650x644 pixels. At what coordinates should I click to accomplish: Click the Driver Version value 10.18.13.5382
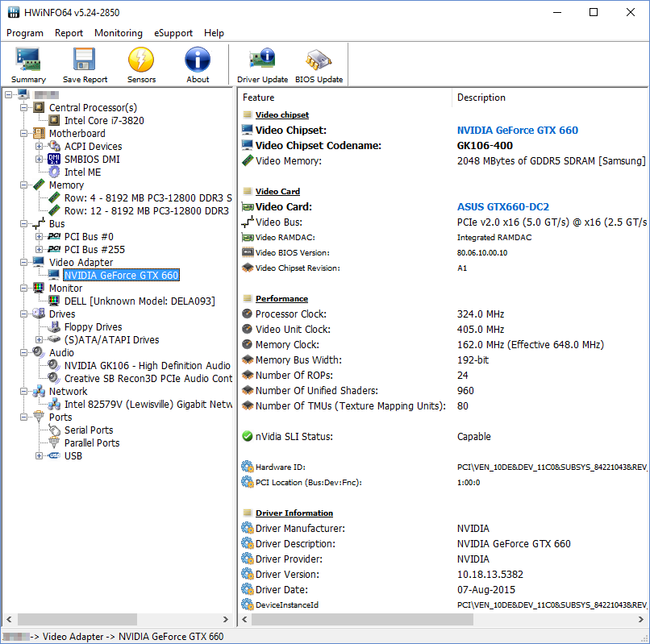490,575
